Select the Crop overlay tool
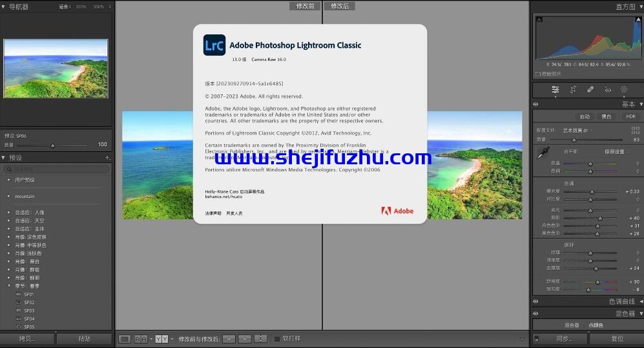This screenshot has height=348, width=644. pos(573,89)
